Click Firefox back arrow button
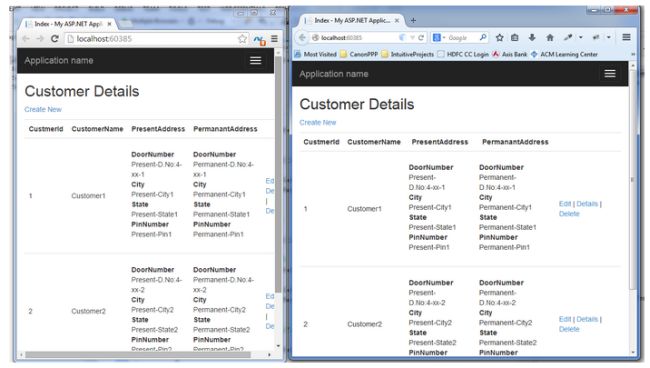The image size is (650, 368). tap(302, 38)
